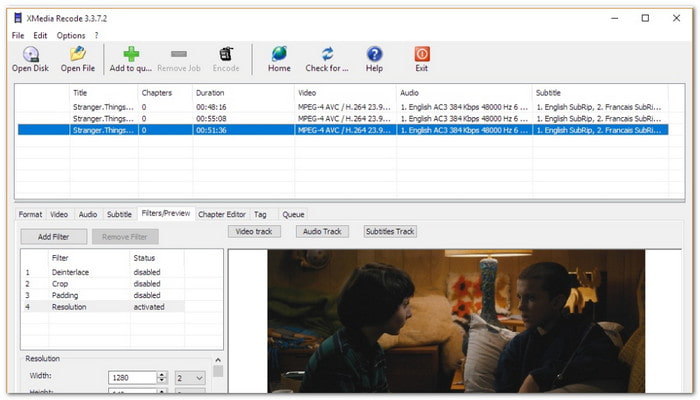Screen dimensions: 700x400
Task: Click the Chapters column header
Action: 165,93
